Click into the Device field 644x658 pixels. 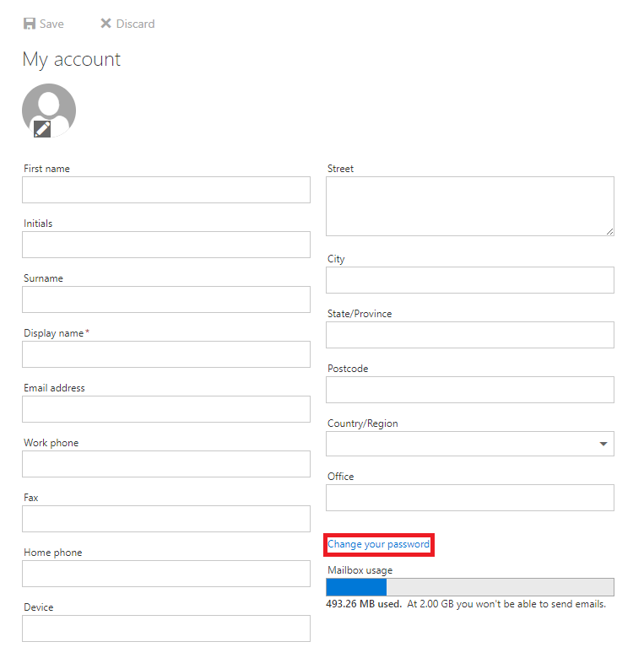[166, 628]
